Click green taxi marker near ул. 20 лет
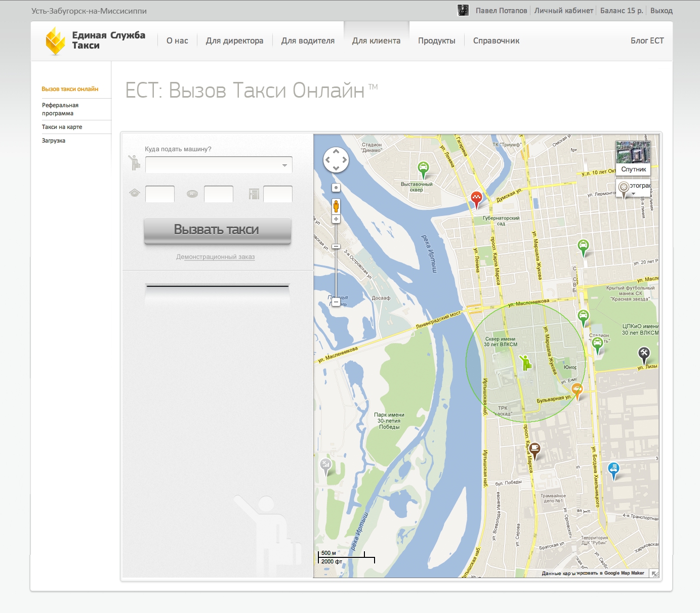 583,248
